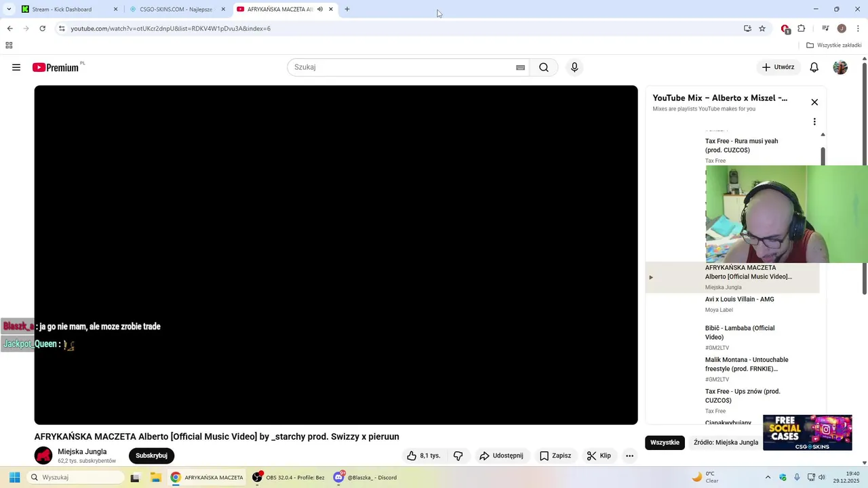This screenshot has height=488, width=868.
Task: Switch to OBS 32.0.4 taskbar window
Action: tap(288, 477)
